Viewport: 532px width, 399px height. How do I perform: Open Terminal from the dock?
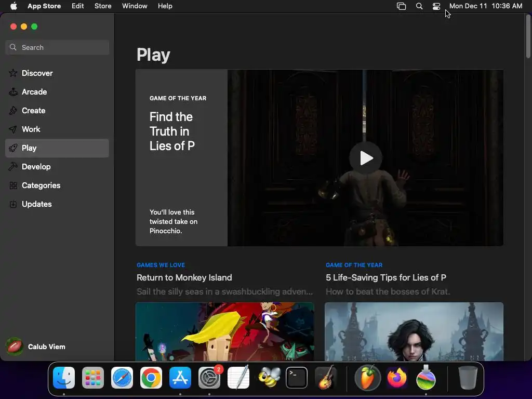(297, 378)
